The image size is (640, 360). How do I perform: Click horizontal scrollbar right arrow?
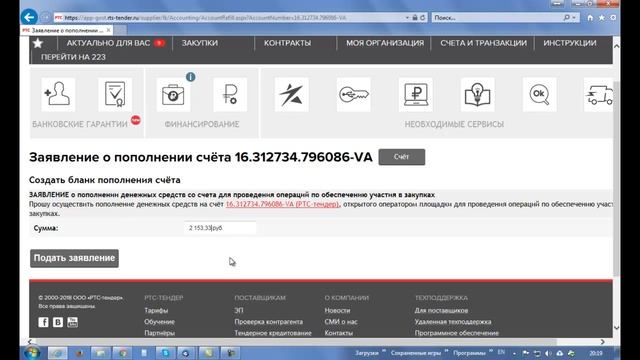pyautogui.click(x=602, y=342)
